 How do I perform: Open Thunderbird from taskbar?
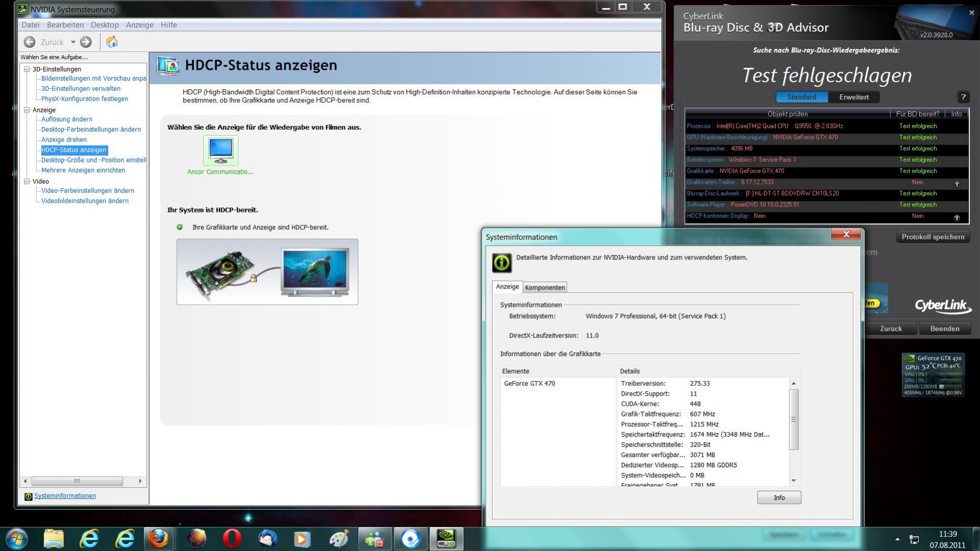click(x=268, y=539)
